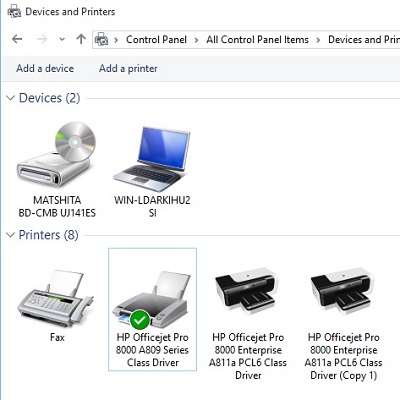400x400 pixels.
Task: Open chevron after All Control Panel Items
Action: [x=318, y=40]
